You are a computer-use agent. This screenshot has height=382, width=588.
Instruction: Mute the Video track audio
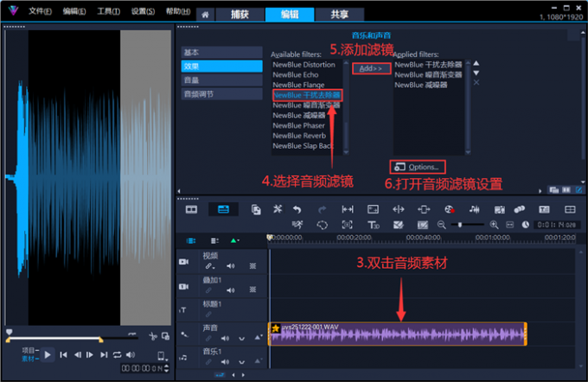(230, 266)
